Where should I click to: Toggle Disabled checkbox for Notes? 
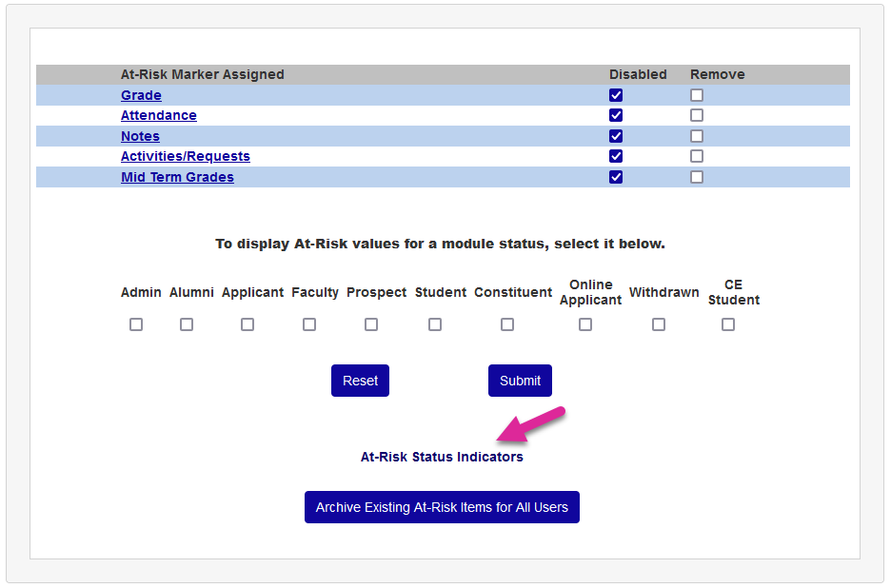616,136
